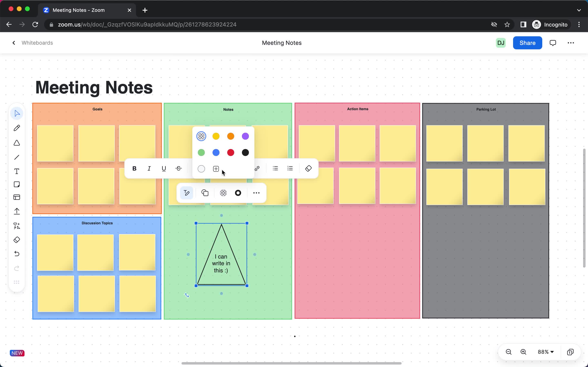Viewport: 588px width, 367px height.
Task: Click the Undo button in sidebar
Action: (x=17, y=254)
